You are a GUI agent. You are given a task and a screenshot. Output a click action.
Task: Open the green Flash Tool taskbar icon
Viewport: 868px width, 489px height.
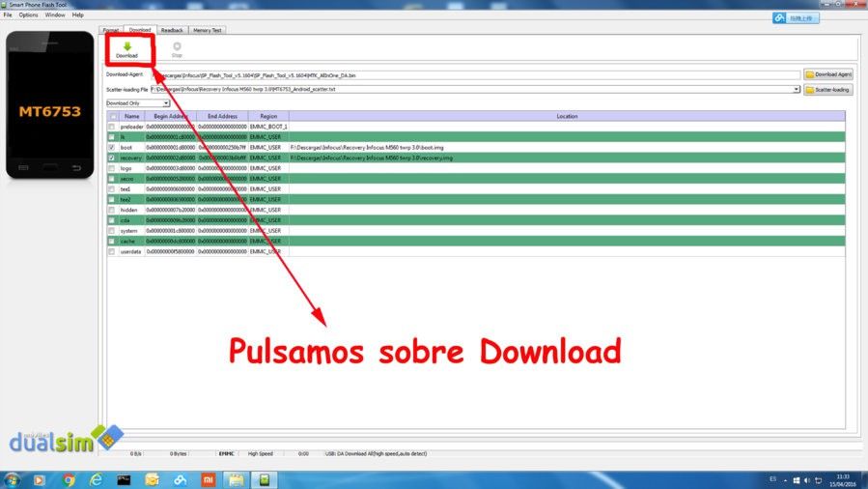(265, 480)
